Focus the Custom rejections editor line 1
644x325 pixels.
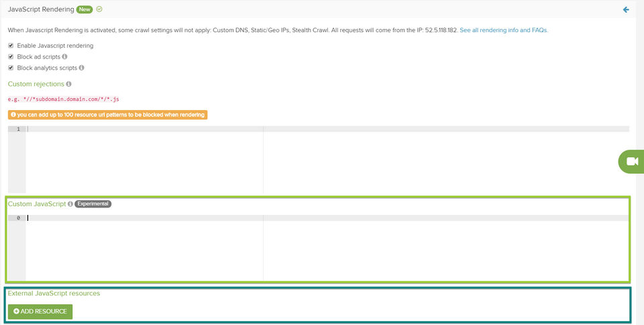(327, 129)
